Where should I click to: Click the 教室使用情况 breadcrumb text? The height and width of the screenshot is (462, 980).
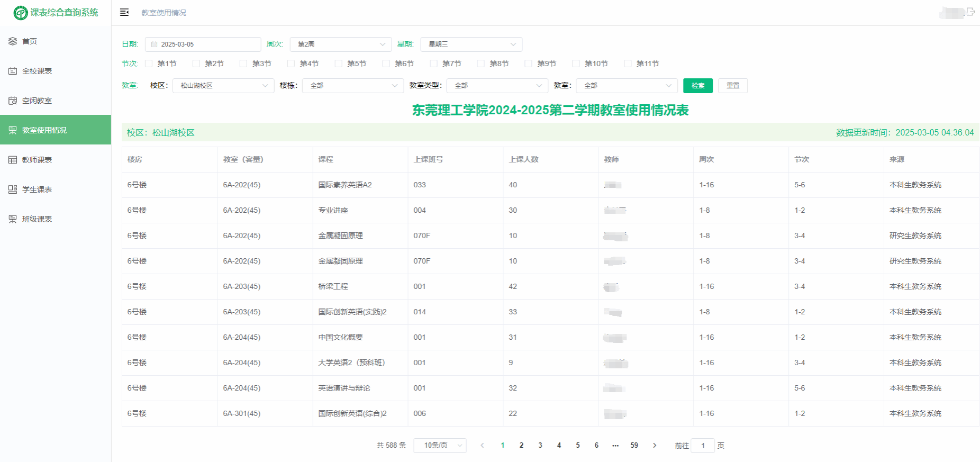click(x=164, y=13)
